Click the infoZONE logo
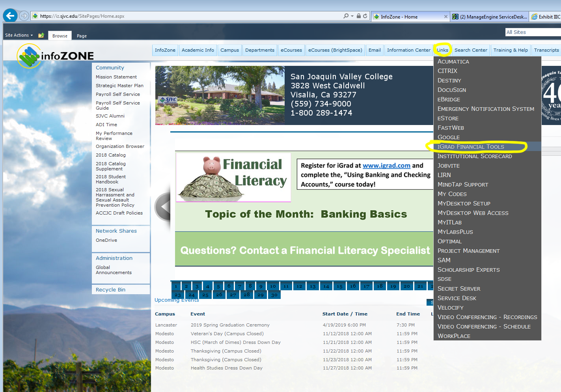 [56, 56]
